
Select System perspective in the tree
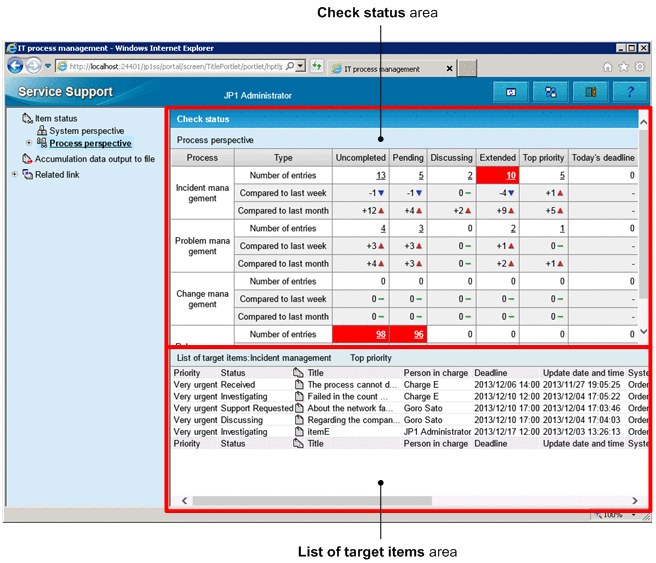86,131
